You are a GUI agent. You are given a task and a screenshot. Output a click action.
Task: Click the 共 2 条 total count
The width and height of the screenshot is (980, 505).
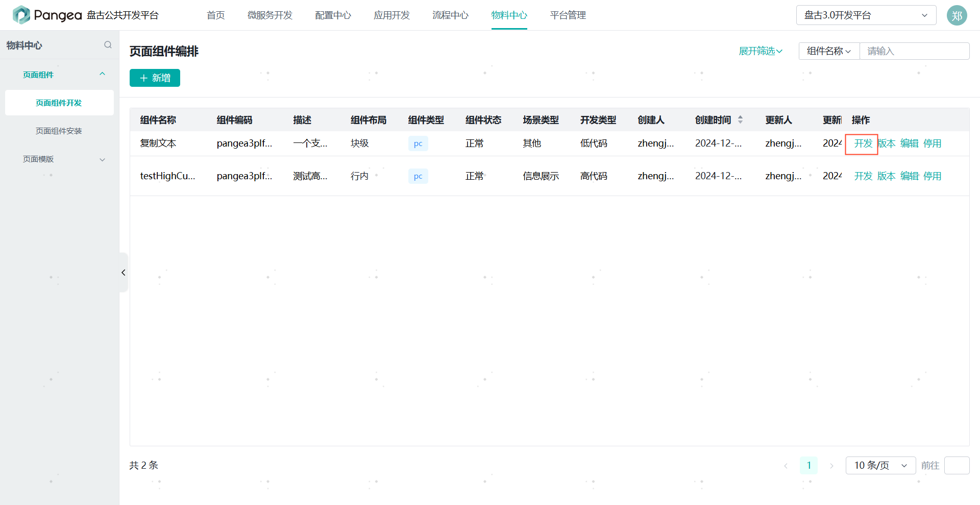click(x=144, y=466)
